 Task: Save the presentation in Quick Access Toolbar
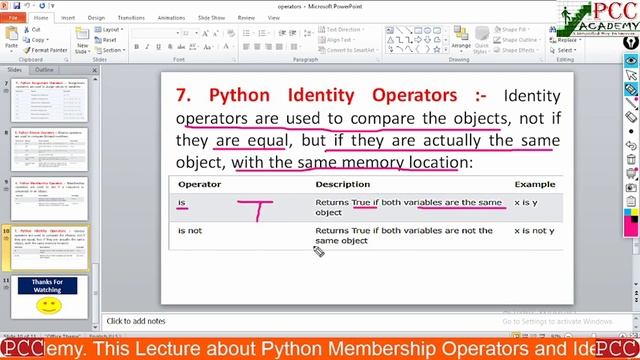(x=17, y=6)
